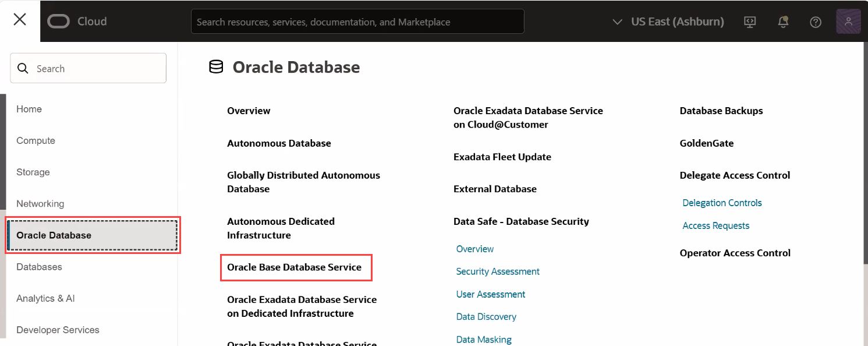Open Autonomous Dedicated Infrastructure

tap(281, 228)
